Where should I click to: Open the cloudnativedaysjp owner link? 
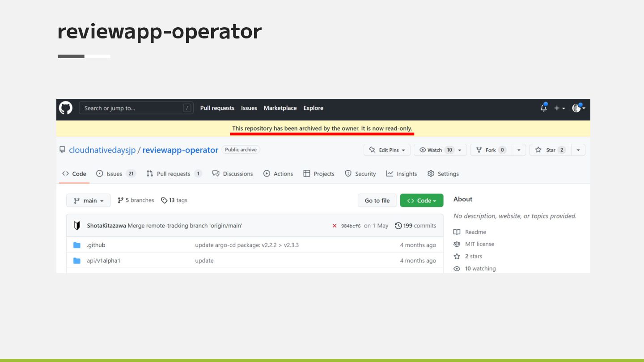pos(102,150)
